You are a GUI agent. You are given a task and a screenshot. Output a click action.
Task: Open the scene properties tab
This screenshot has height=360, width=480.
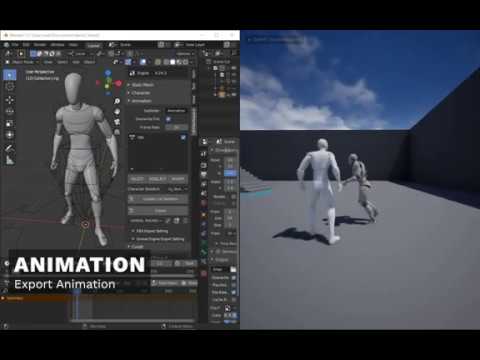[x=204, y=193]
